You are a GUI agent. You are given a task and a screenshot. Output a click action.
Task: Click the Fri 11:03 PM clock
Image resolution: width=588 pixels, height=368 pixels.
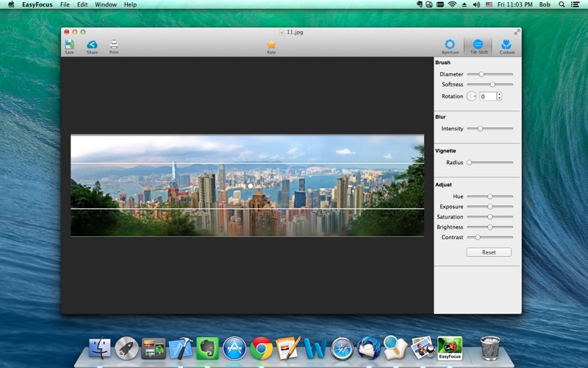(515, 4)
